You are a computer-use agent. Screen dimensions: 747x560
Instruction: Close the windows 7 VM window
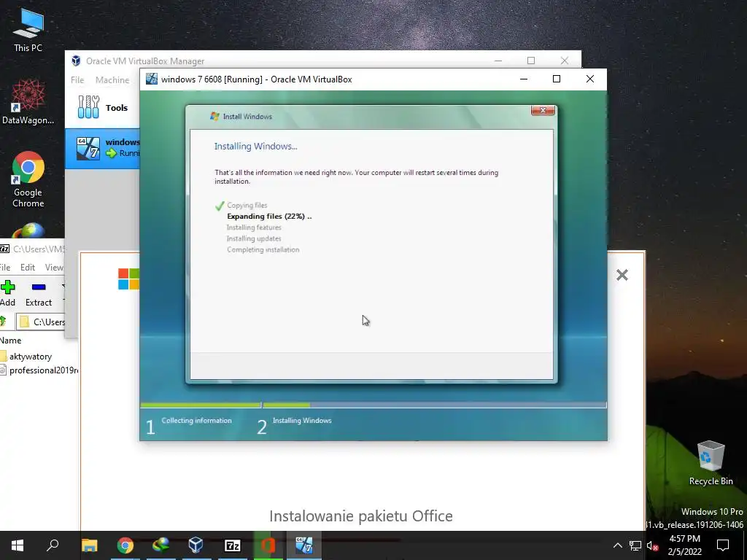(x=589, y=79)
